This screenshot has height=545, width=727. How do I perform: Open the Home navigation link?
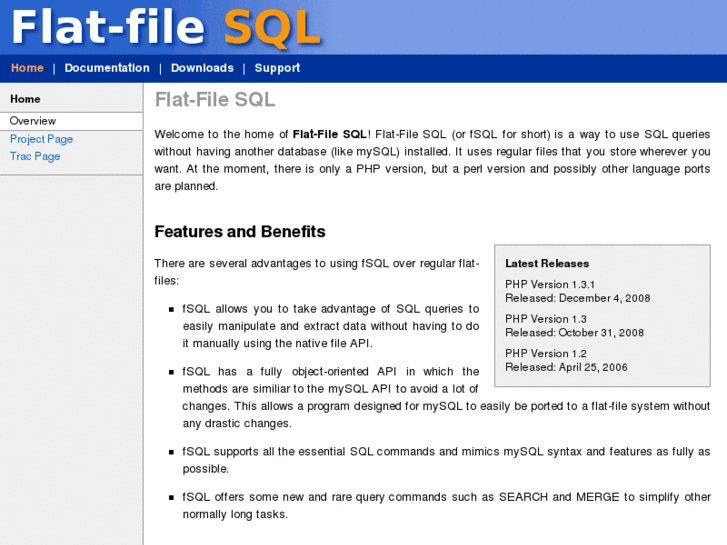[x=27, y=68]
